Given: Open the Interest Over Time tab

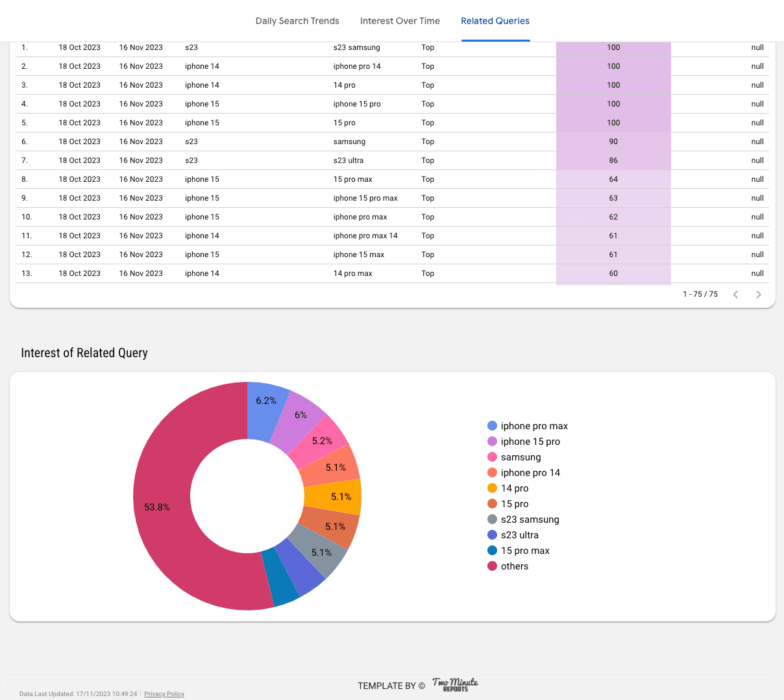Looking at the screenshot, I should point(400,21).
